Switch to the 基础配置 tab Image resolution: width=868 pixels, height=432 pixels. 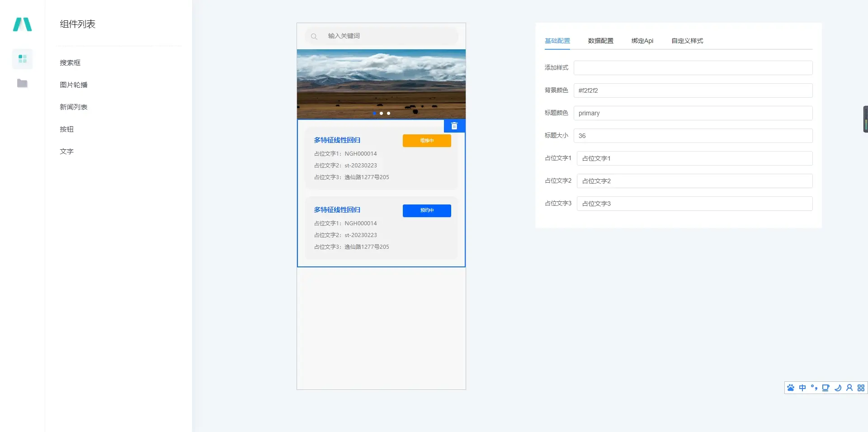point(557,41)
